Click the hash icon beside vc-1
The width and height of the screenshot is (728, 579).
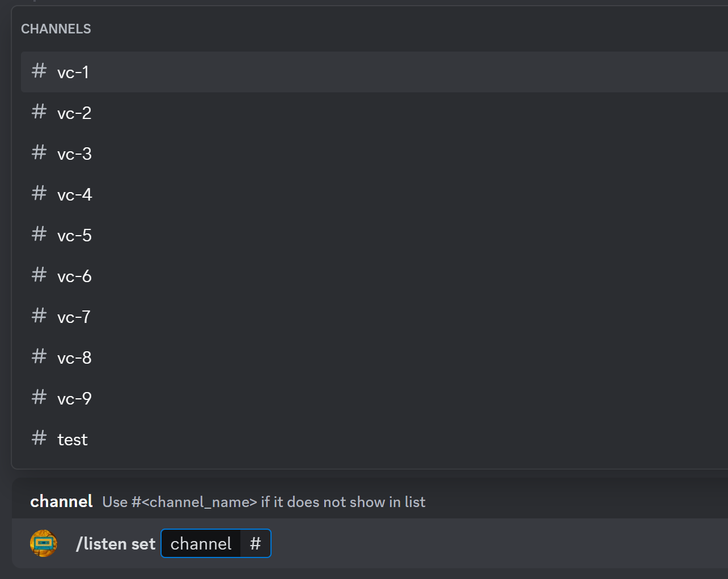coord(39,71)
